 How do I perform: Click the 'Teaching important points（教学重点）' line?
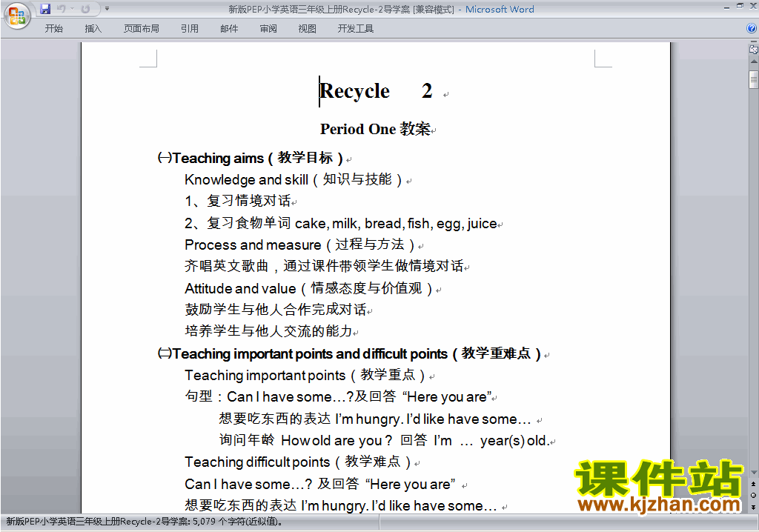(305, 375)
